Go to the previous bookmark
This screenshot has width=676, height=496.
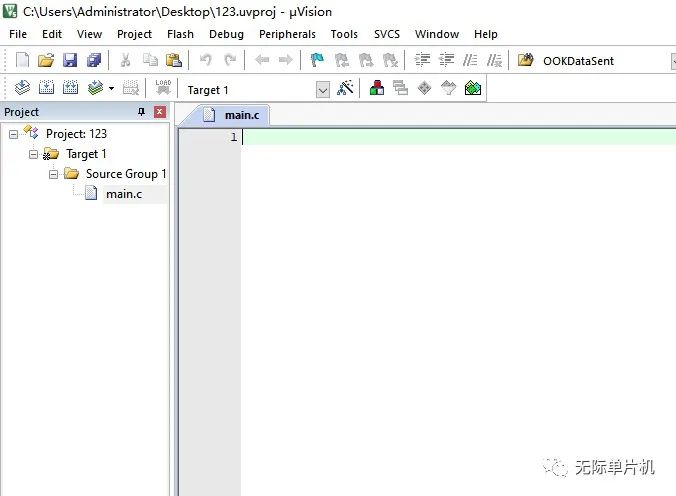pos(341,60)
